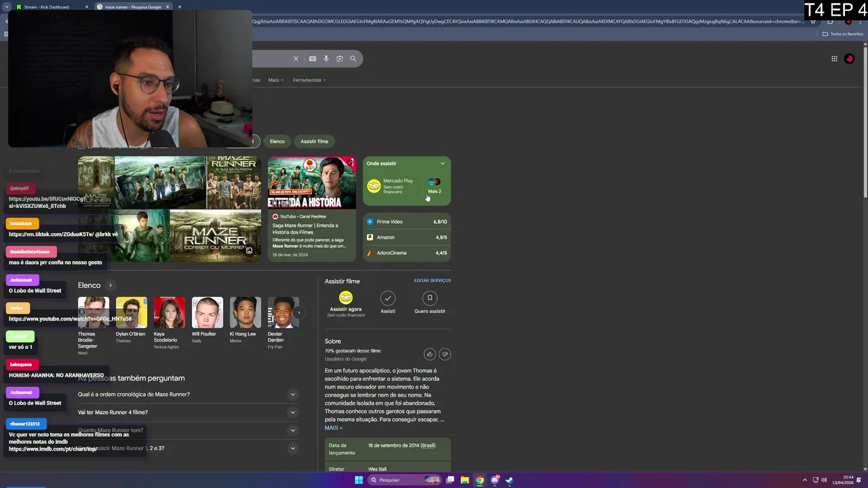Click the Mercado Play smiley logo

(x=374, y=186)
